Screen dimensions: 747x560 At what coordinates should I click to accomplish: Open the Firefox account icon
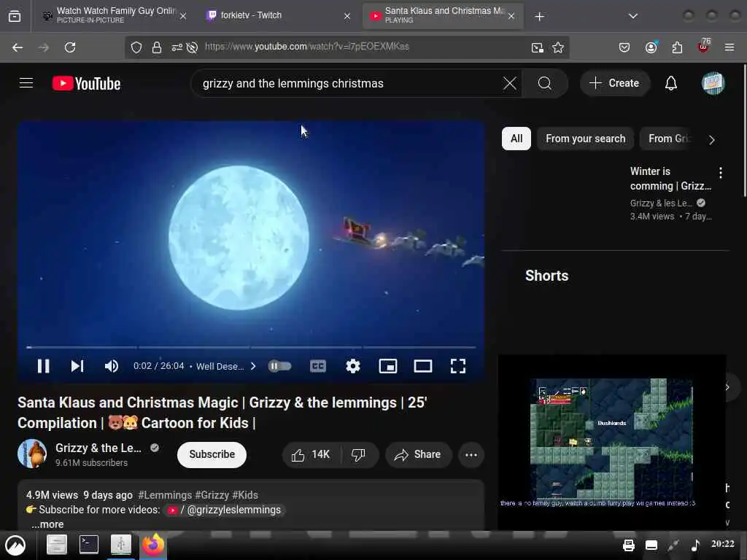[x=651, y=47]
